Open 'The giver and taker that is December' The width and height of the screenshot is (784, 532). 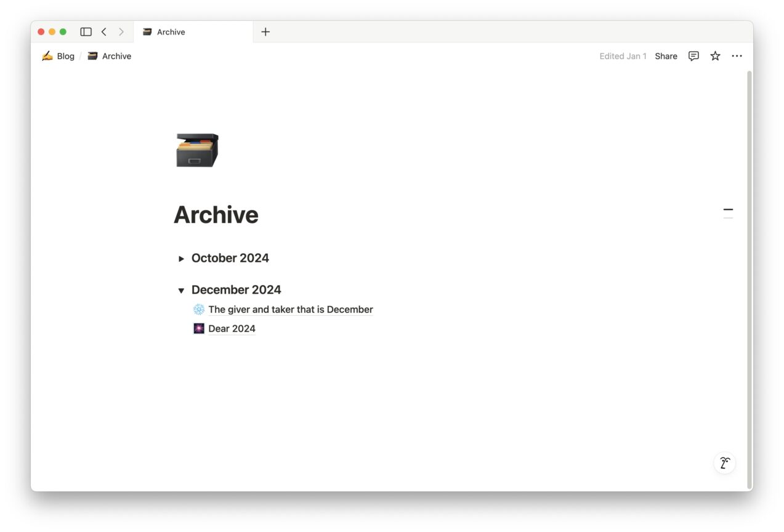[x=290, y=309]
